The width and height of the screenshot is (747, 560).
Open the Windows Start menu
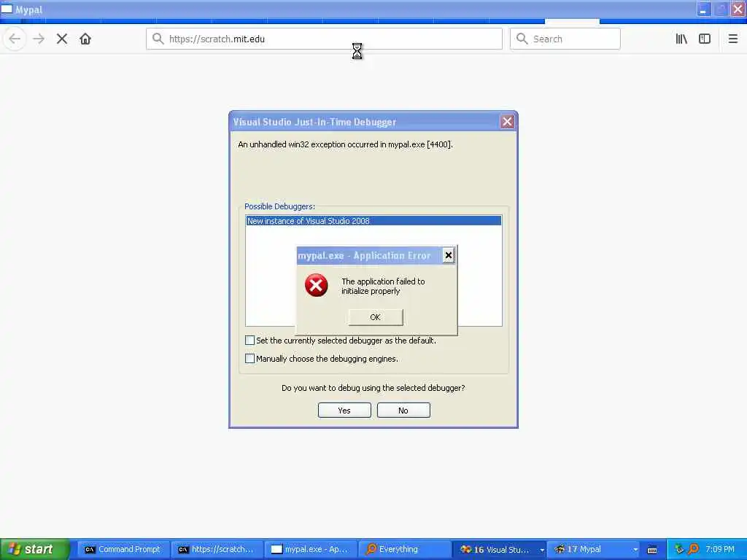(34, 549)
